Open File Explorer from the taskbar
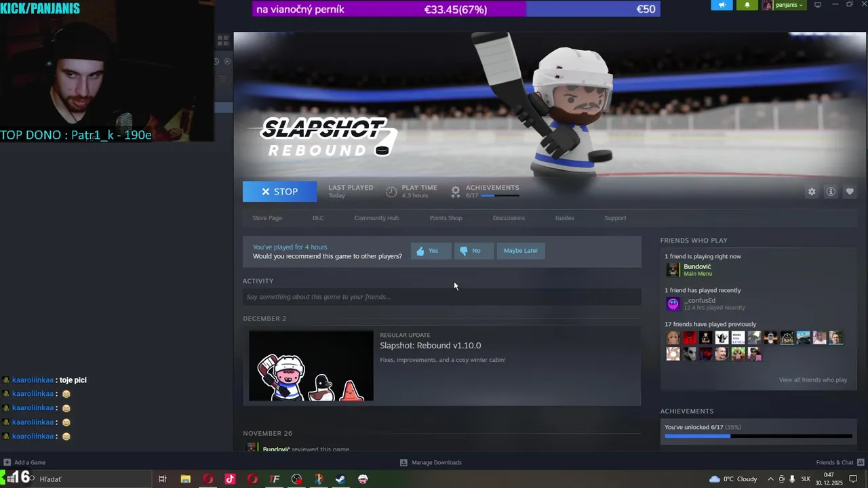 pyautogui.click(x=185, y=479)
